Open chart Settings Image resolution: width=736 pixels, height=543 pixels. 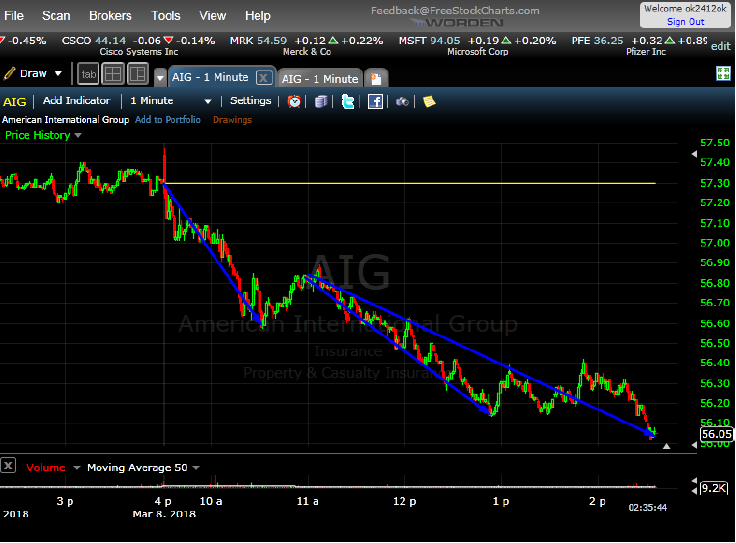(251, 101)
